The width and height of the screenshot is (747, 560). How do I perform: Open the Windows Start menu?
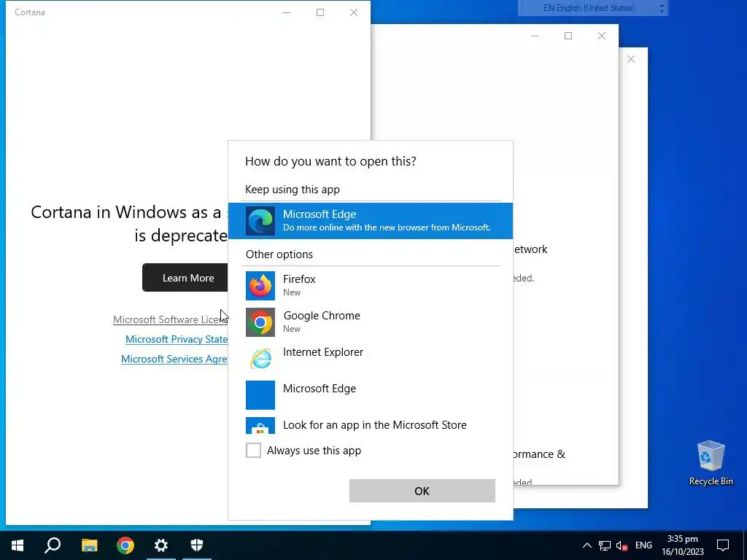click(18, 545)
